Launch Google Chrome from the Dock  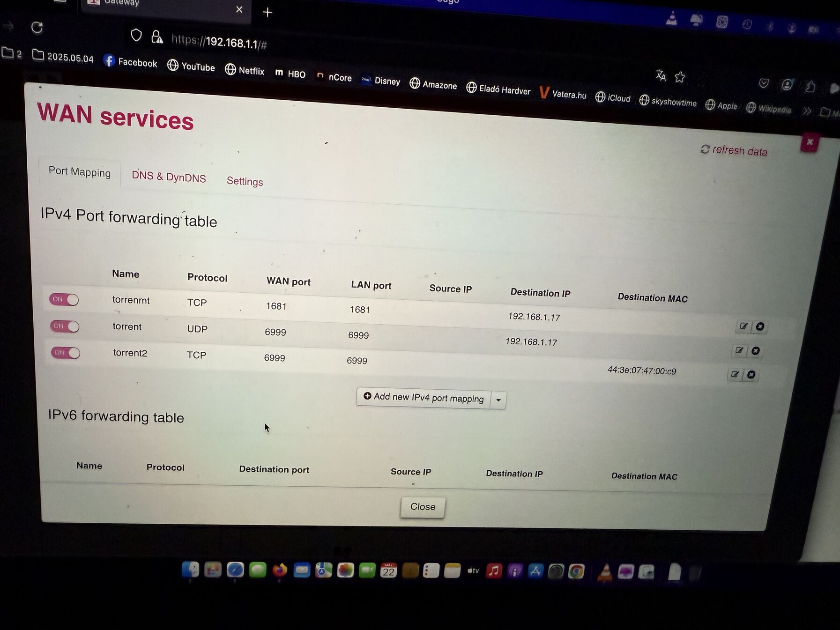[x=576, y=571]
